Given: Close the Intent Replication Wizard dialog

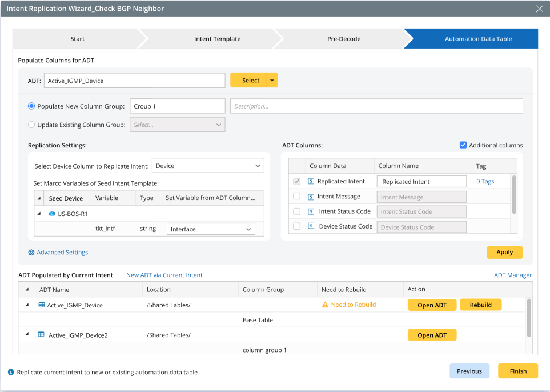Looking at the screenshot, I should [539, 9].
